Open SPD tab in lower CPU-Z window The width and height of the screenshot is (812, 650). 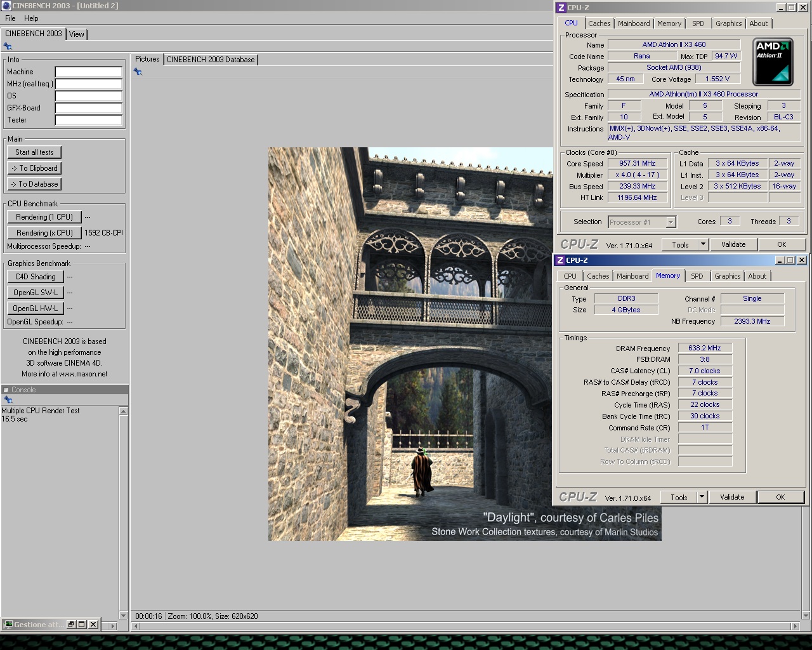697,276
